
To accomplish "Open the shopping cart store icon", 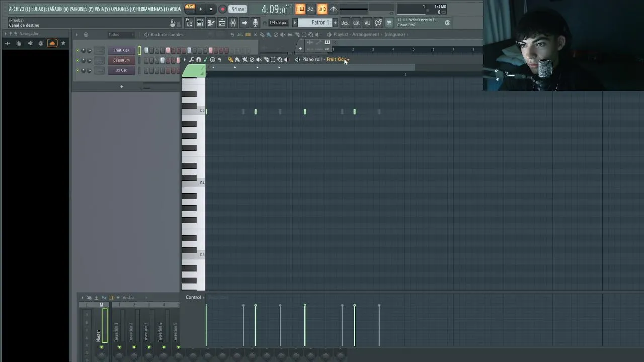I will click(x=389, y=23).
